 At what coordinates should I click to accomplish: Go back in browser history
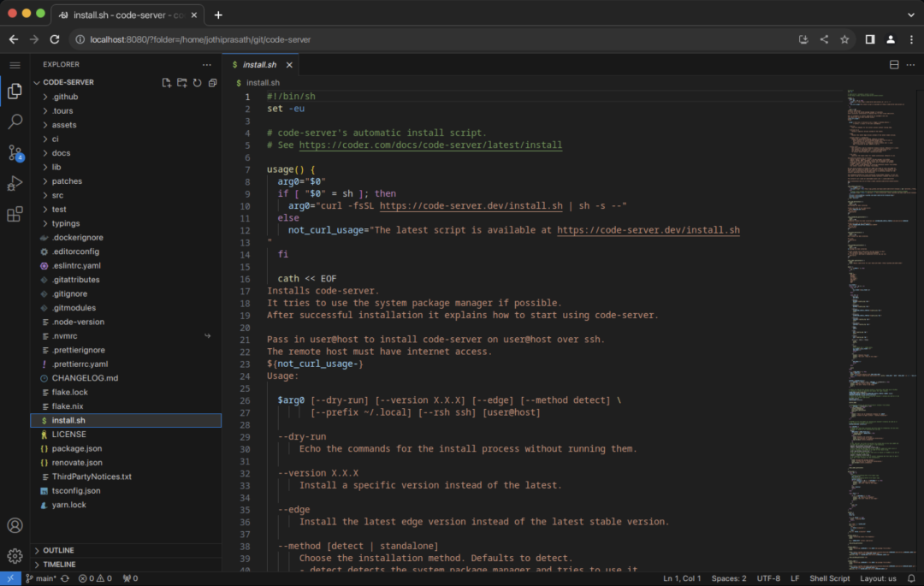tap(14, 39)
